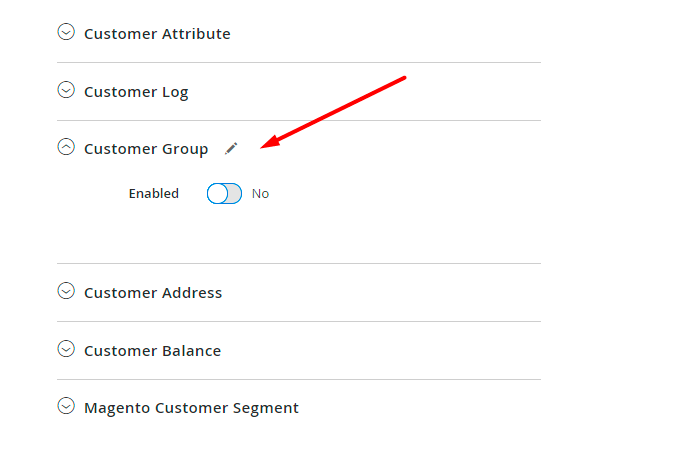
Task: Click the chevron icon beside Customer Log
Action: 66,91
